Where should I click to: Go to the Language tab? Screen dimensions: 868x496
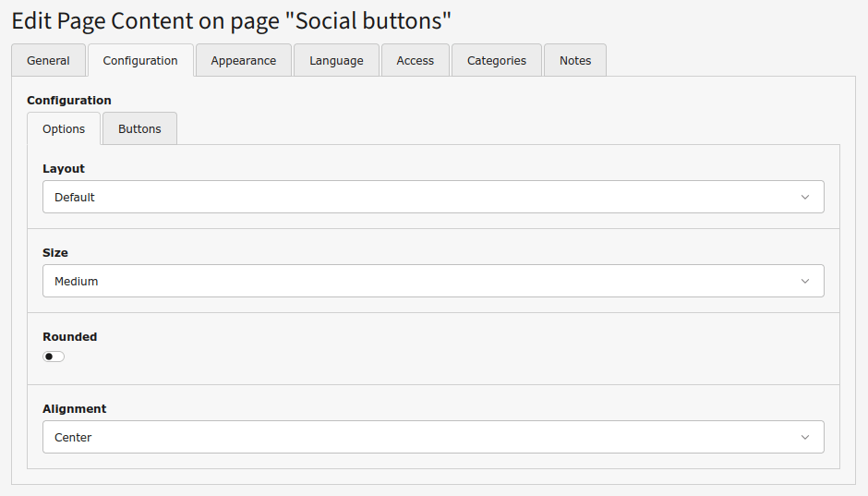click(x=336, y=61)
